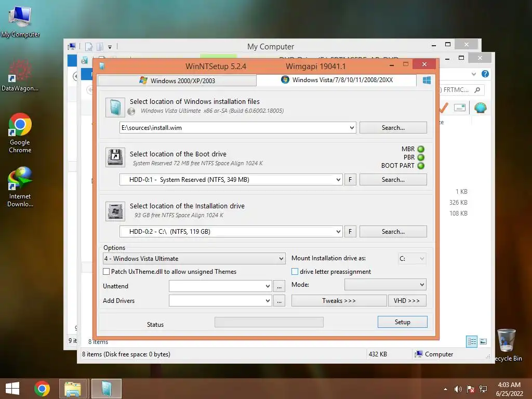The image size is (532, 399).
Task: Expand the Explorer ribbon chevron
Action: tap(474, 74)
